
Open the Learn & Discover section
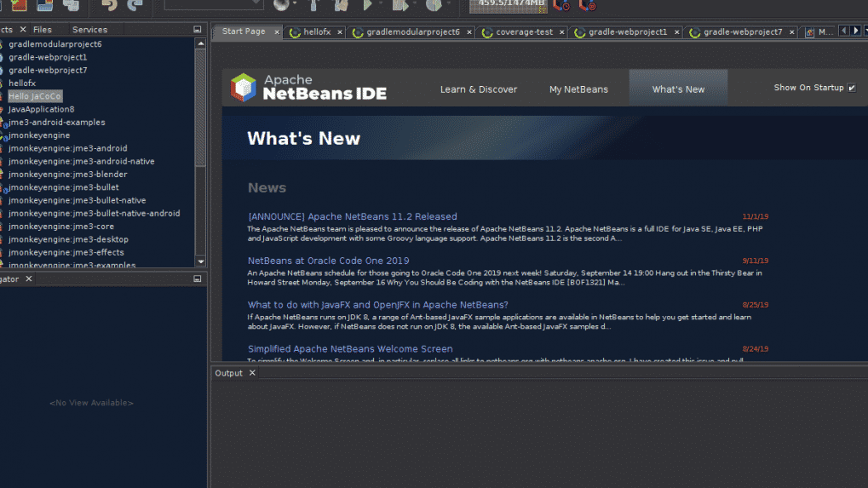[478, 89]
